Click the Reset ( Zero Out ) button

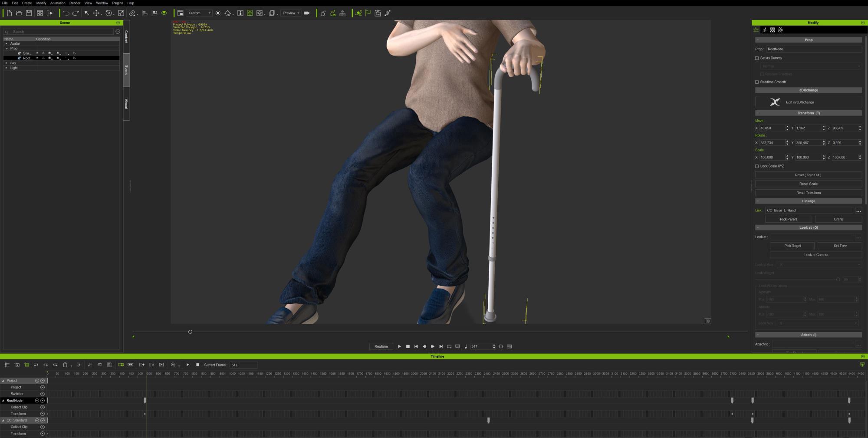(x=808, y=175)
